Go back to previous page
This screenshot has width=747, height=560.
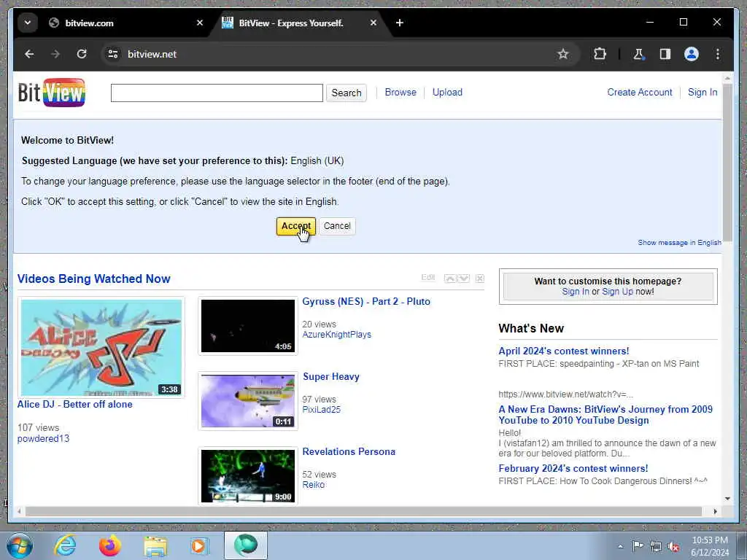point(29,54)
